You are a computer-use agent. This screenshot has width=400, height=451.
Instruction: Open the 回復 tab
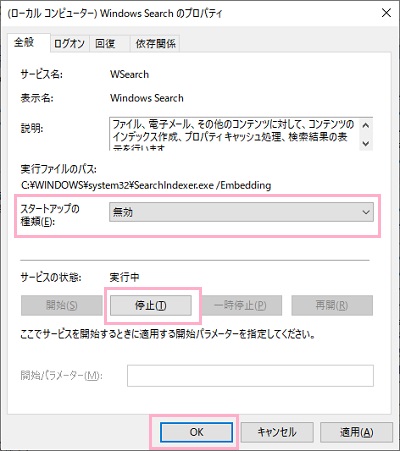tap(109, 44)
